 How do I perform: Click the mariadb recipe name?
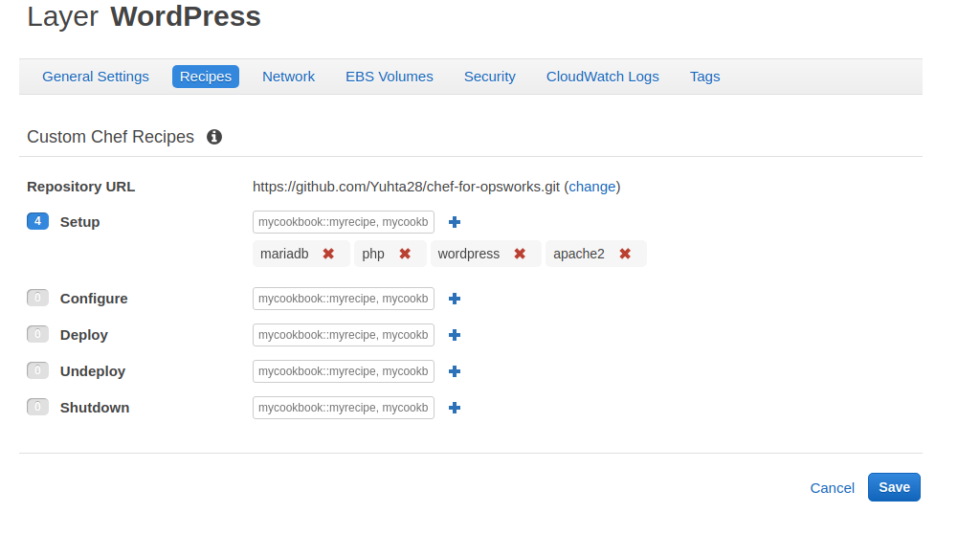click(284, 254)
